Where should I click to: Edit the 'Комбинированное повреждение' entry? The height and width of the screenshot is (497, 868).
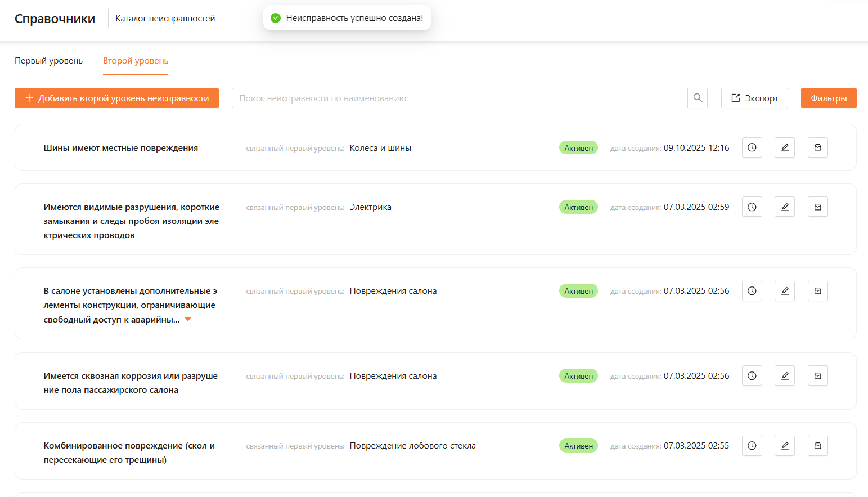[x=785, y=446]
